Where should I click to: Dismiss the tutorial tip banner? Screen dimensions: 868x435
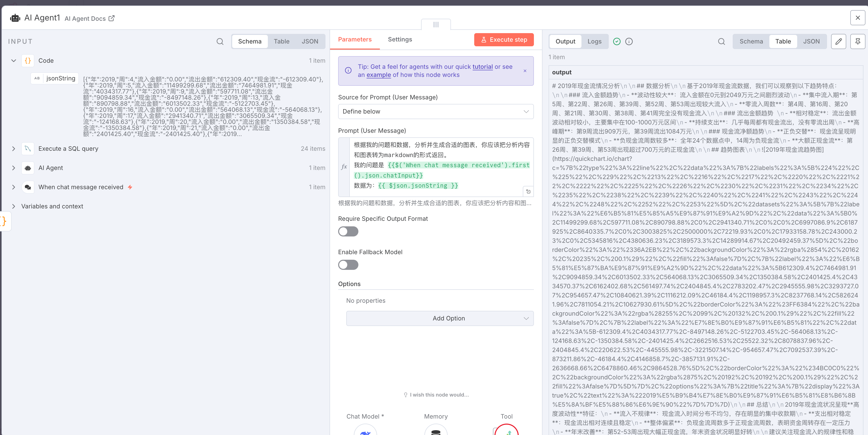coord(525,71)
